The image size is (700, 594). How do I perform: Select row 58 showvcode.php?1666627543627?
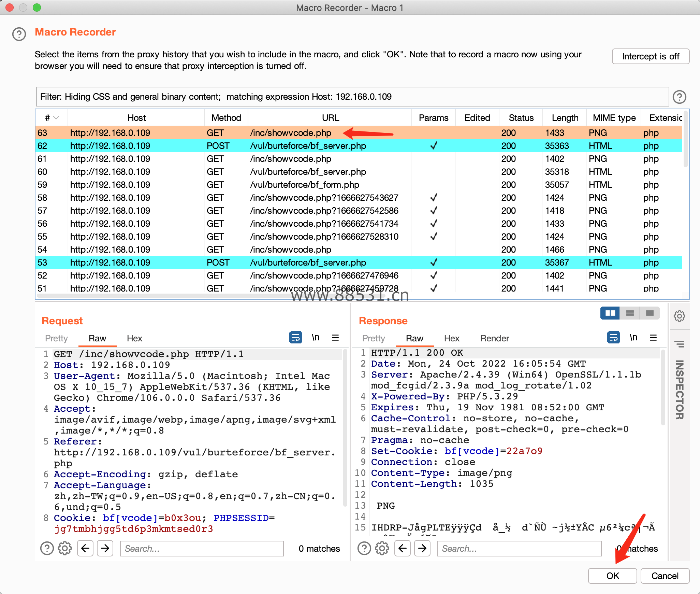pyautogui.click(x=359, y=198)
